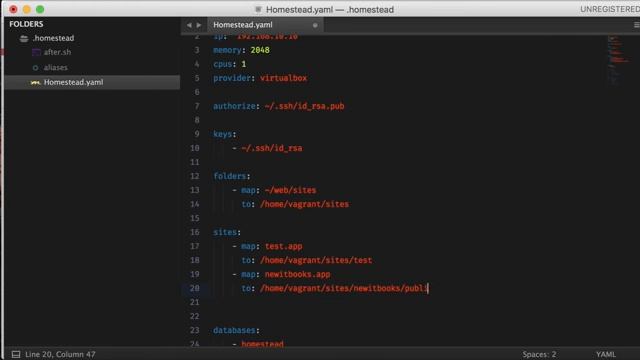Click the test.app map value
The height and width of the screenshot is (360, 640).
click(284, 247)
